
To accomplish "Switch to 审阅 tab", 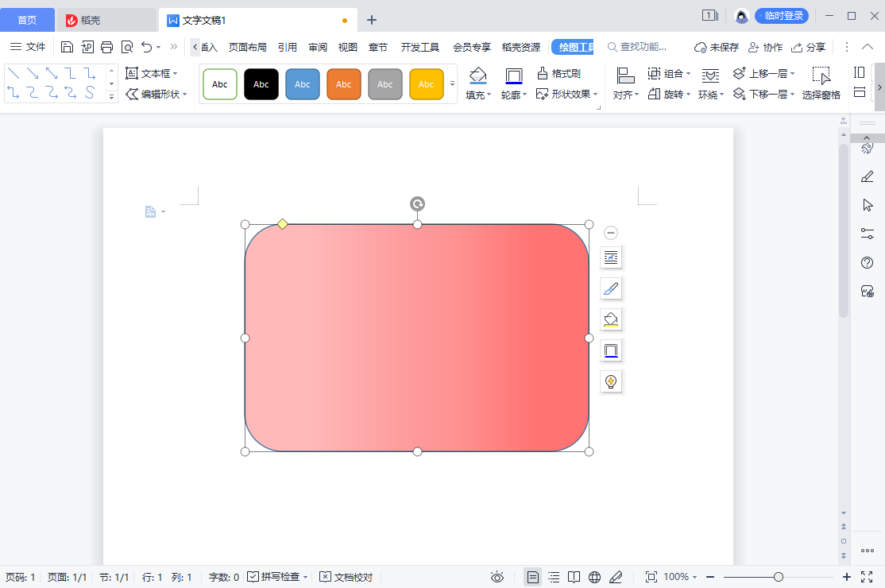I will [318, 48].
